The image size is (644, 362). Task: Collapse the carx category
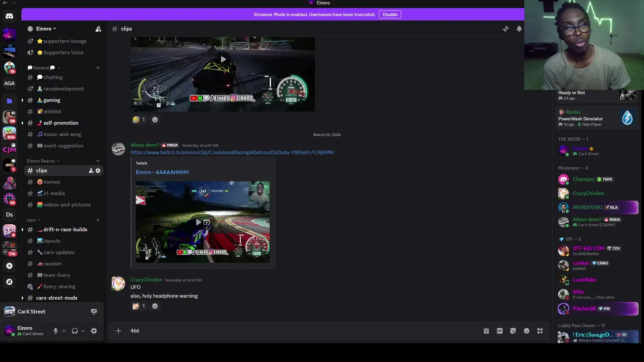[x=34, y=220]
